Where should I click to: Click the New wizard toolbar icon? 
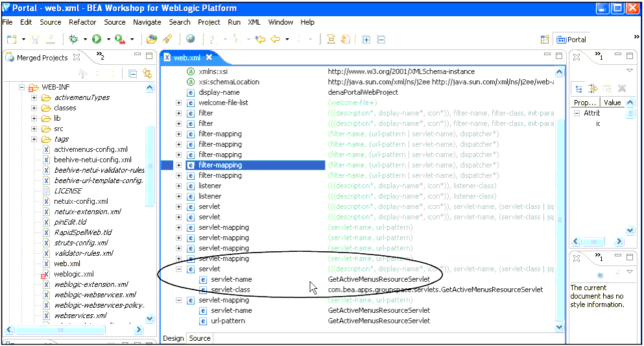pyautogui.click(x=12, y=40)
